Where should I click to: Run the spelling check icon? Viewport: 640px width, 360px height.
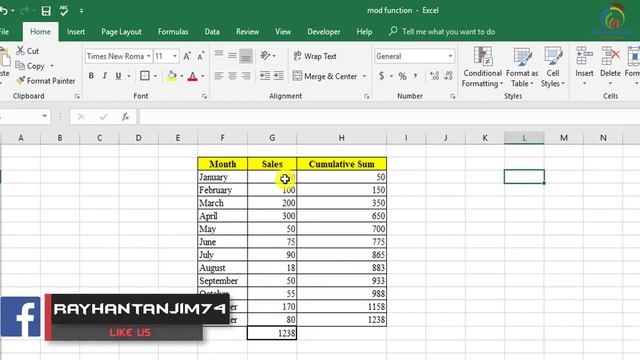tap(64, 11)
